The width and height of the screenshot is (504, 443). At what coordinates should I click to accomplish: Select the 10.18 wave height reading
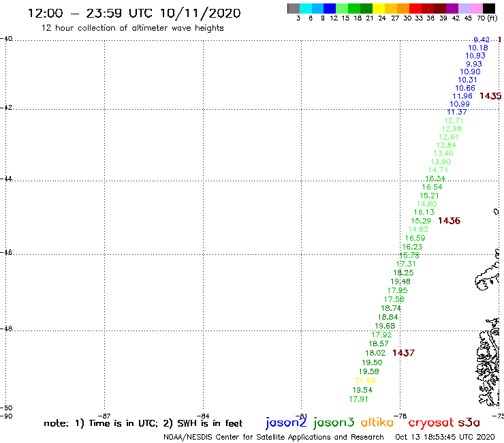[477, 48]
